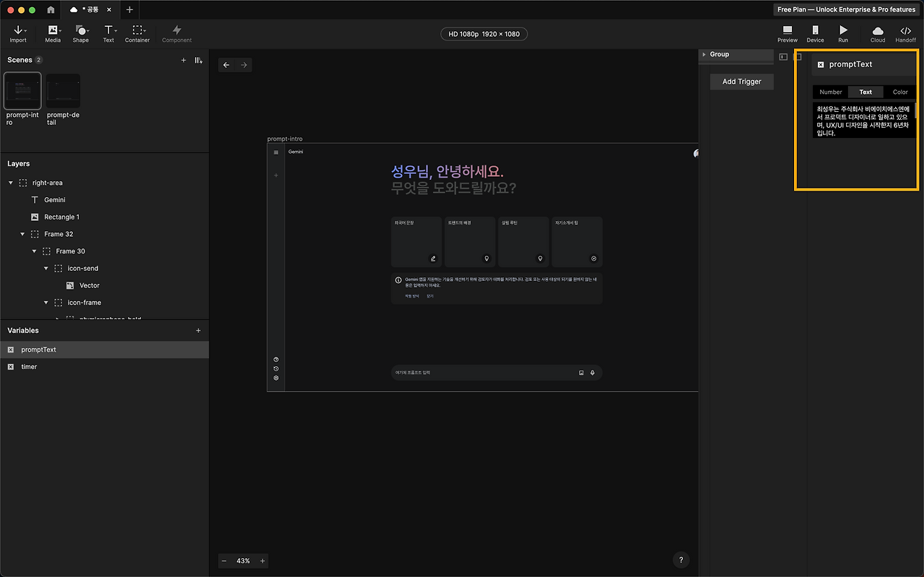Screen dimensions: 924x577
Task: Click the Free Plan upgrade banner
Action: point(846,9)
